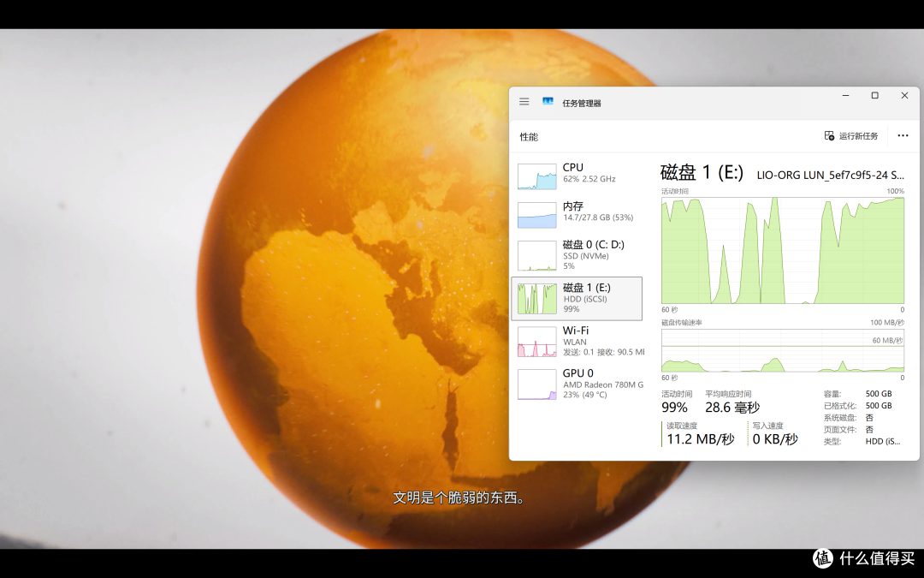Maximize the Task Manager window
This screenshot has width=924, height=578.
pyautogui.click(x=875, y=96)
